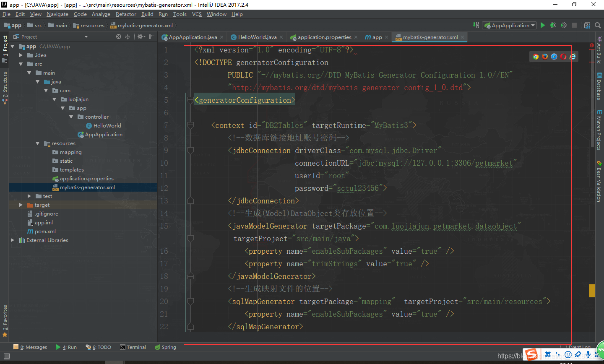Open the Project view type dropdown
The height and width of the screenshot is (364, 604).
coord(86,37)
